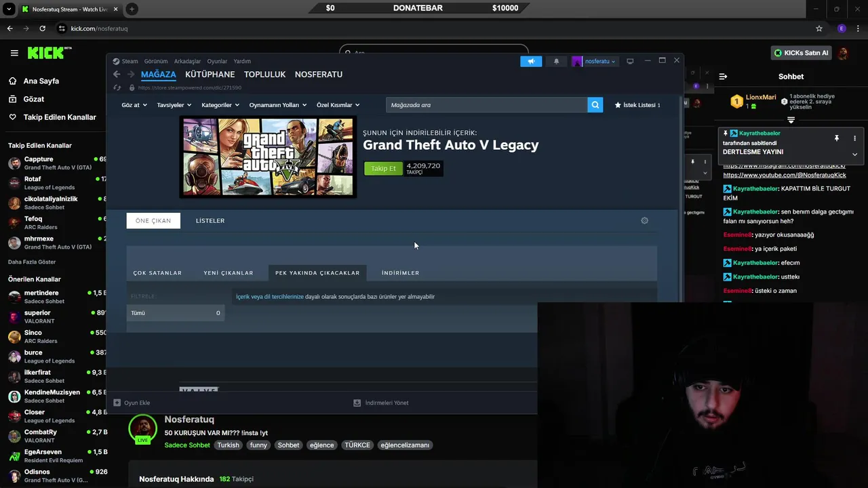
Task: Select the YENİ ÇIKANLAR tab
Action: (229, 272)
